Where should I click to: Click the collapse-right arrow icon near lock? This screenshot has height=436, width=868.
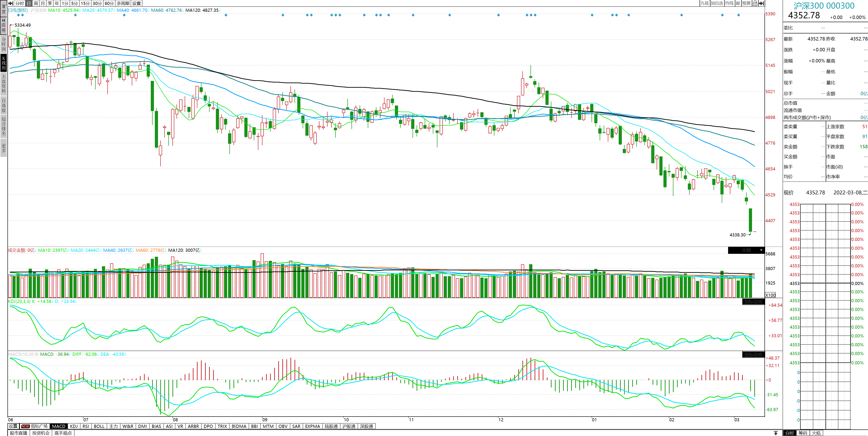coord(761,3)
